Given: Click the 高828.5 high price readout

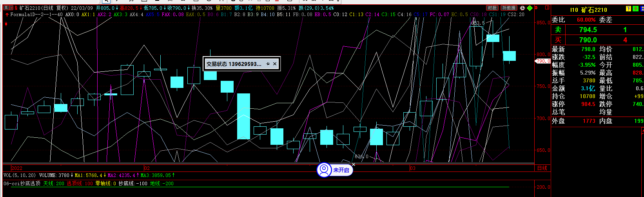Looking at the screenshot, I should pos(130,8).
